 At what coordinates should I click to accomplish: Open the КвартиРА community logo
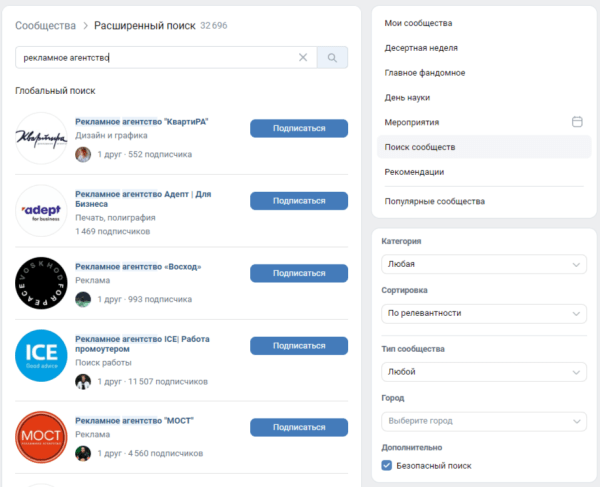(41, 138)
